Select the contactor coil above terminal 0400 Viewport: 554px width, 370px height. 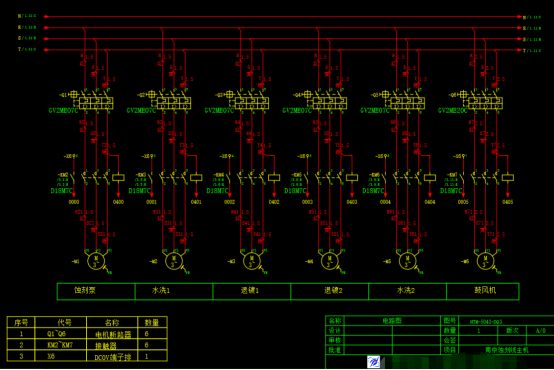tap(118, 178)
